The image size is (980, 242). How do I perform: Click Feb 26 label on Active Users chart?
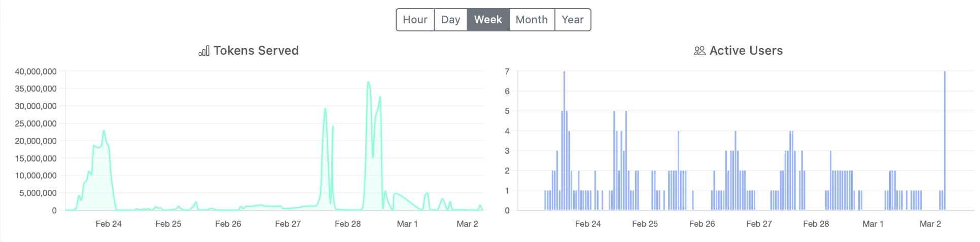click(702, 224)
